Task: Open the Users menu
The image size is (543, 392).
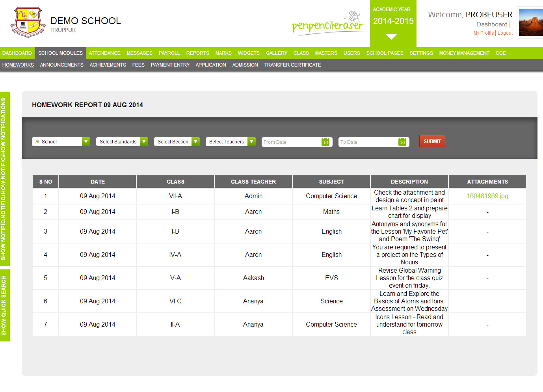Action: click(x=351, y=53)
